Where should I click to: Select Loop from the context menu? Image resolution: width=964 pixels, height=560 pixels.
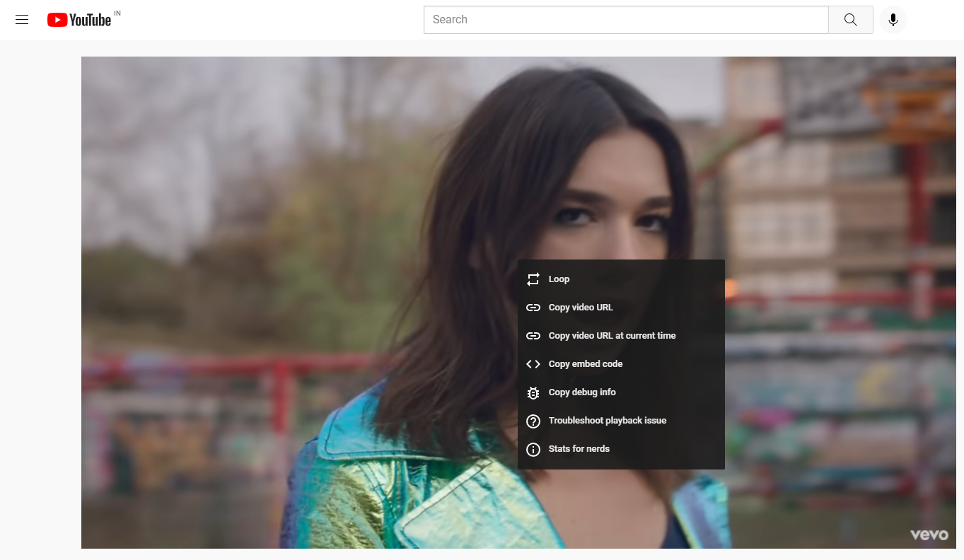621,279
